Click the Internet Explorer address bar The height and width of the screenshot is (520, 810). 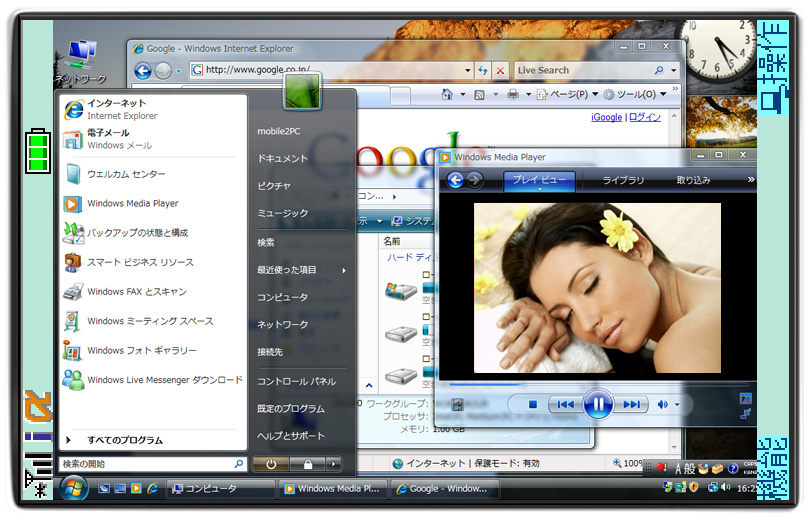(325, 70)
